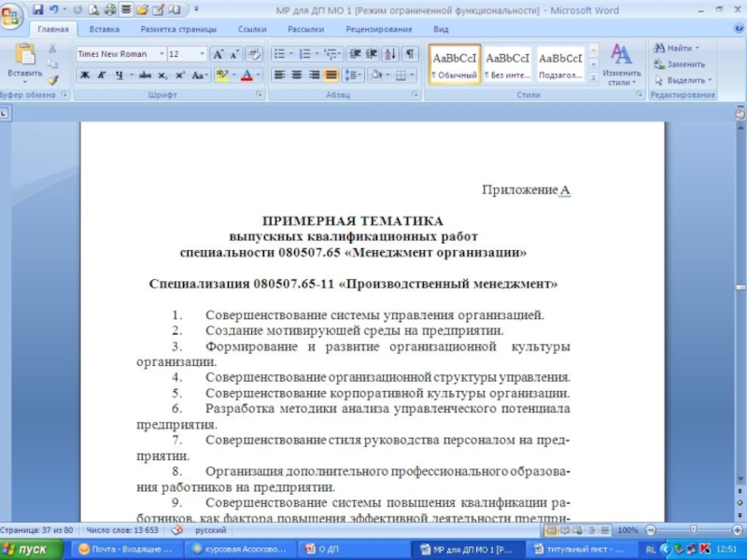Image resolution: width=747 pixels, height=560 pixels.
Task: Switch to the Вставка tab
Action: pos(104,29)
